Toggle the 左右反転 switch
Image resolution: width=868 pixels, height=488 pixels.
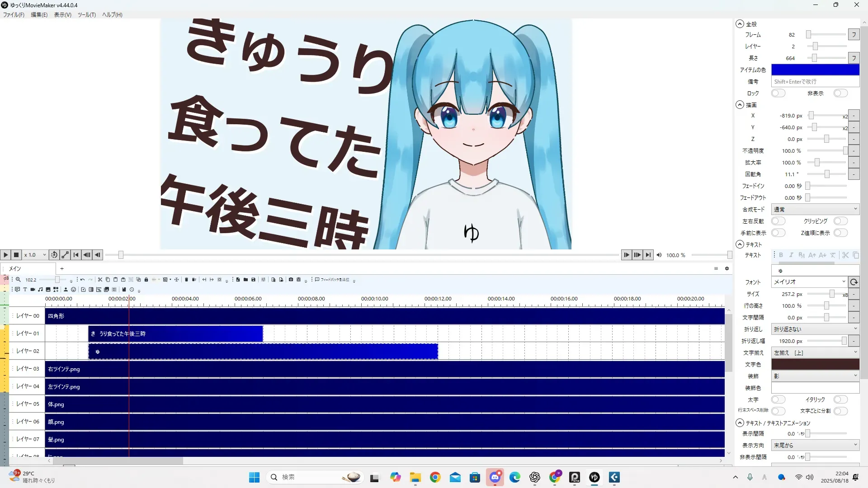778,221
